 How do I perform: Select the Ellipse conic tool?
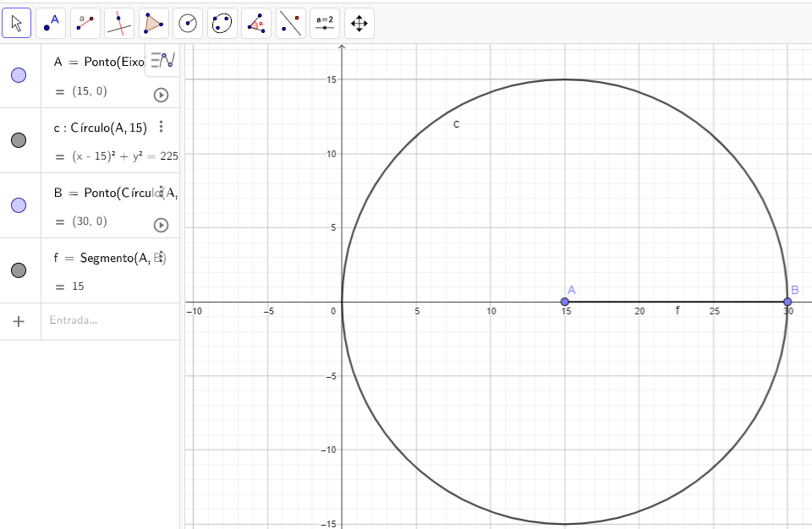(x=222, y=23)
